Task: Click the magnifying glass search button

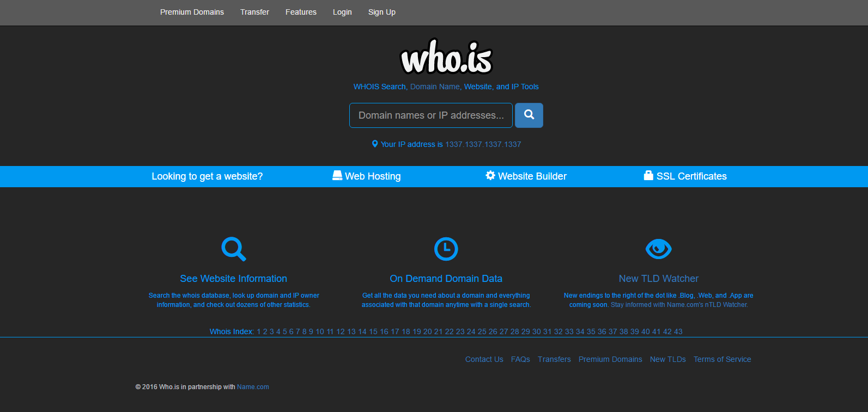Action: pos(529,115)
